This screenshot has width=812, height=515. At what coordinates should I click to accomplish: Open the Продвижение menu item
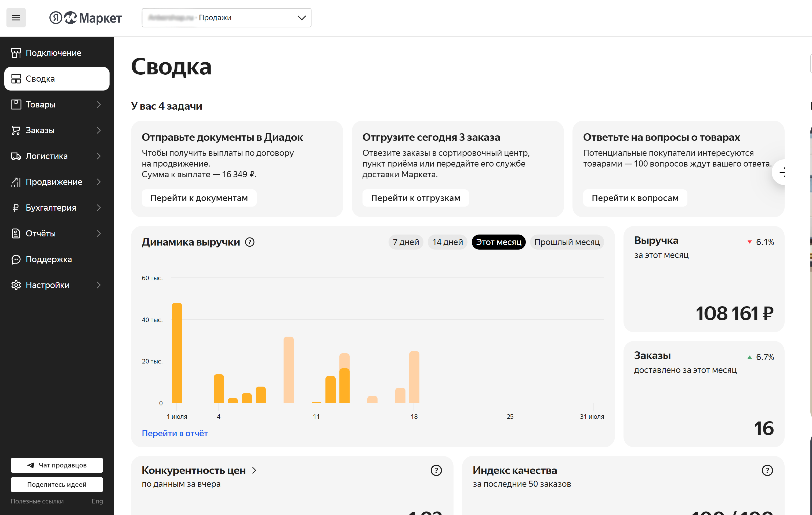57,182
